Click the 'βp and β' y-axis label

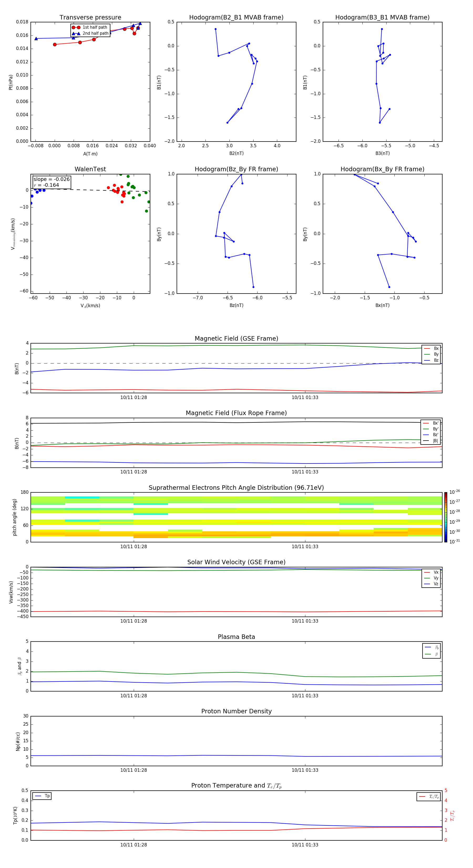pyautogui.click(x=19, y=666)
